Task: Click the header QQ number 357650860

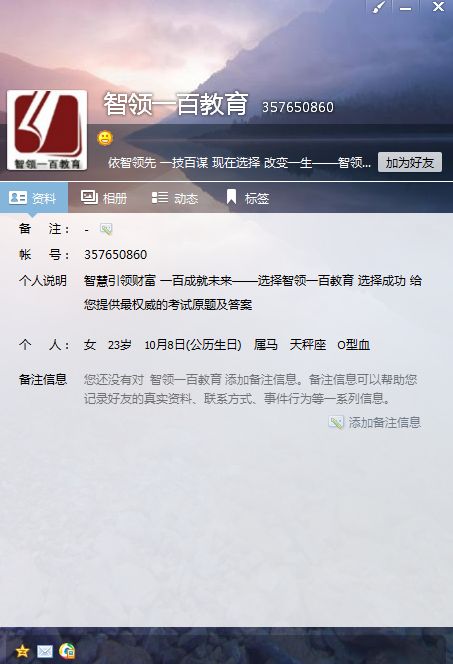Action: 298,107
